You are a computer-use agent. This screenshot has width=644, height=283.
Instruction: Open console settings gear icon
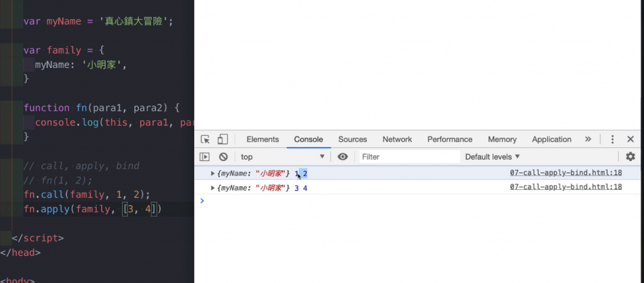[x=630, y=157]
